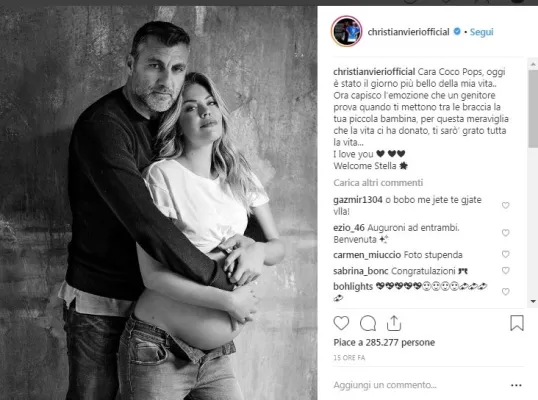Like gazmir1304's comment
This screenshot has width=538, height=400.
point(505,205)
